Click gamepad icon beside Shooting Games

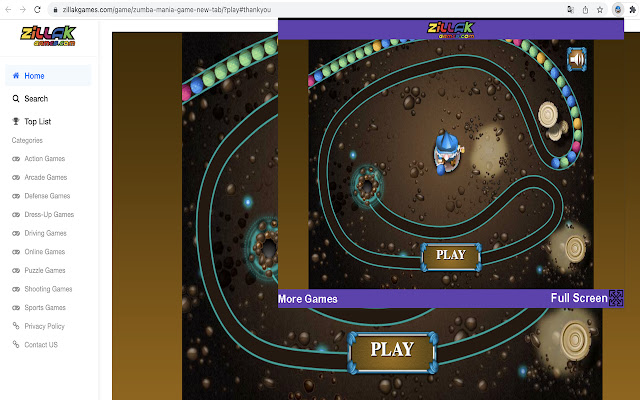(16, 289)
